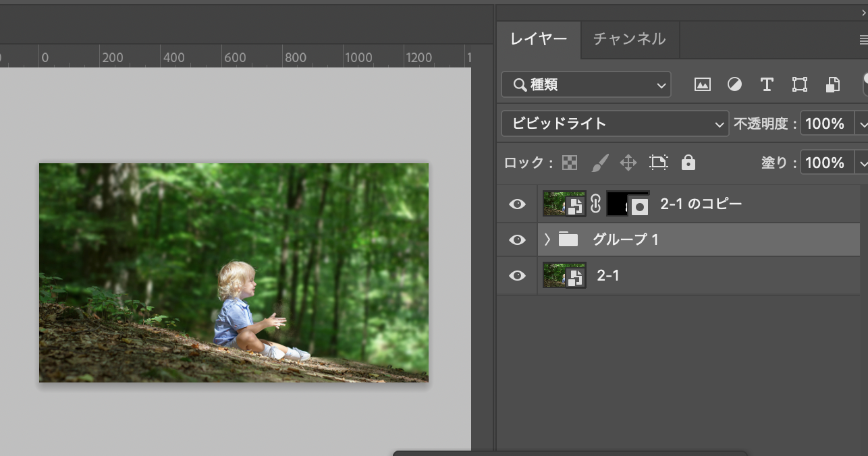Filter layers by pixel layer icon
The image size is (868, 456).
(x=702, y=84)
